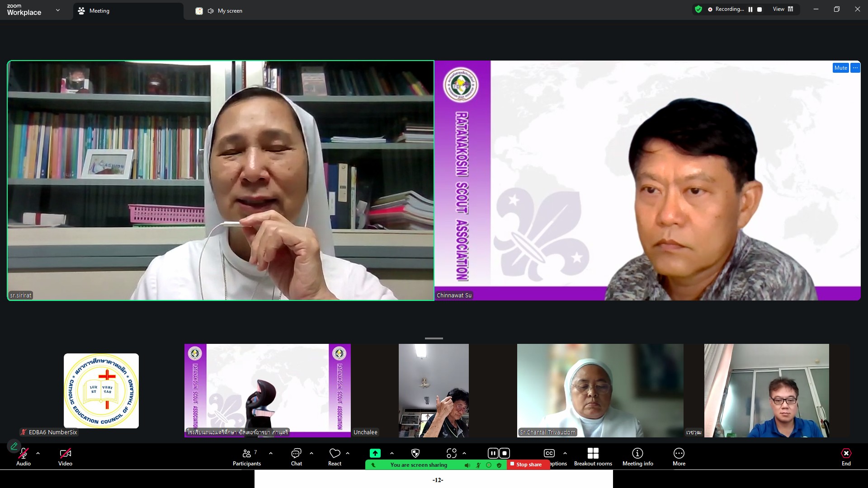Open the Chat panel
This screenshot has height=488, width=868.
click(x=296, y=456)
